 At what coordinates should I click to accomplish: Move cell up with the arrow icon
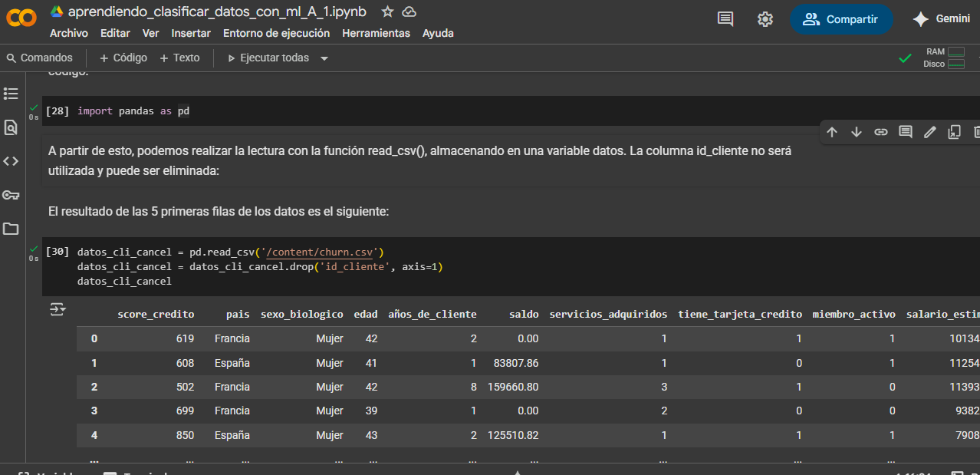(x=832, y=132)
